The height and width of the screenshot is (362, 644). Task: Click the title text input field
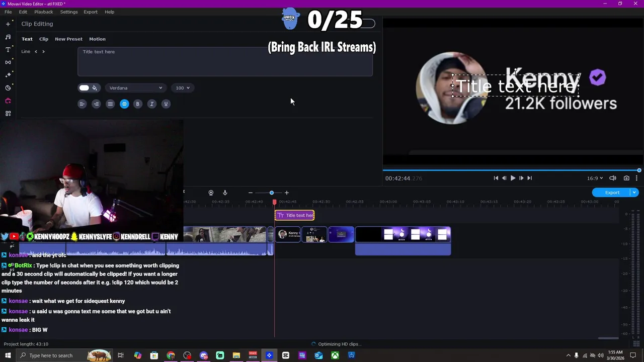coord(225,61)
